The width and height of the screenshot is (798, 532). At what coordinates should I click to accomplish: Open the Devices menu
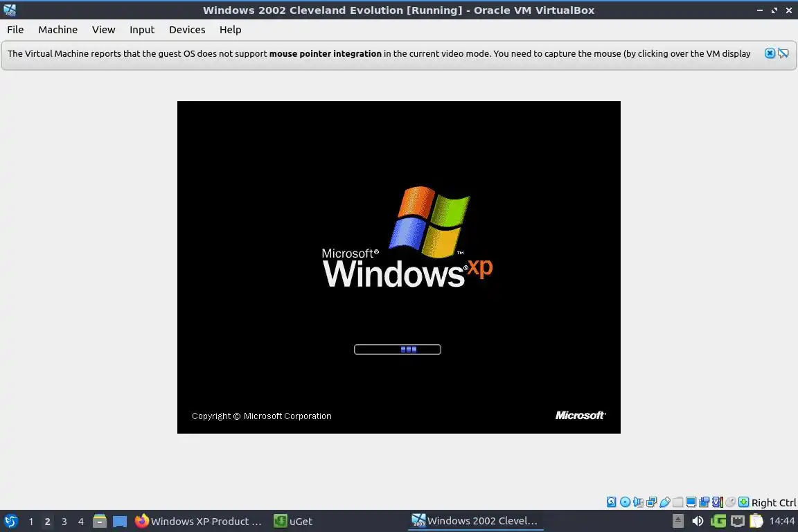(187, 30)
